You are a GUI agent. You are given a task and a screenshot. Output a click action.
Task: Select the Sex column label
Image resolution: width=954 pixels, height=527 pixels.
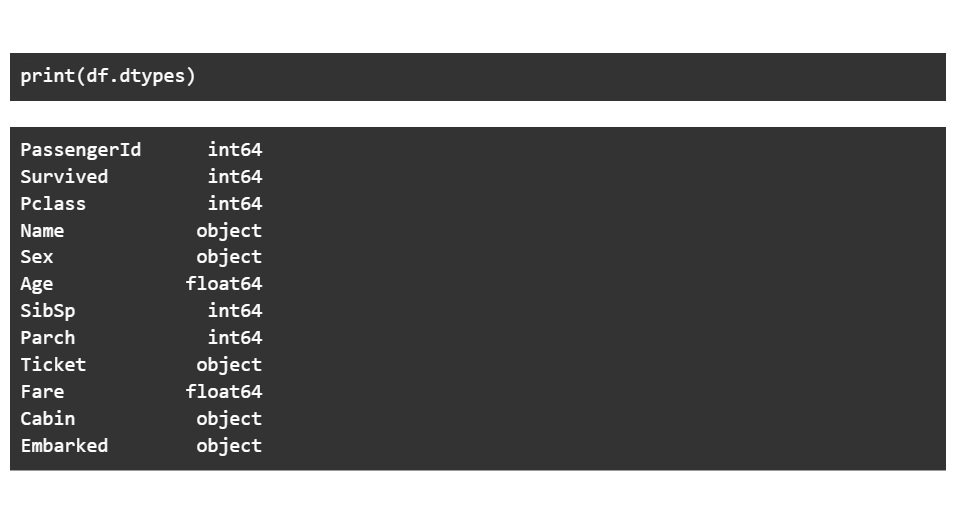[x=37, y=257]
